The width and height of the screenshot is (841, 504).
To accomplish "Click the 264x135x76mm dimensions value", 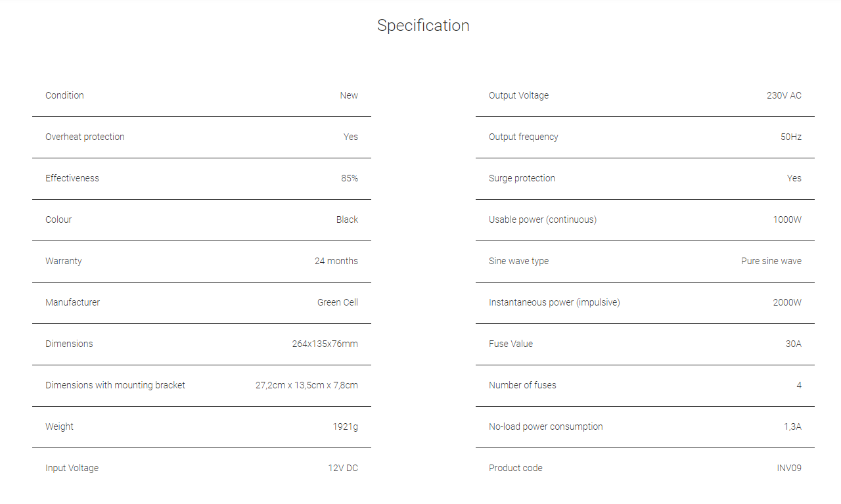I will 325,344.
